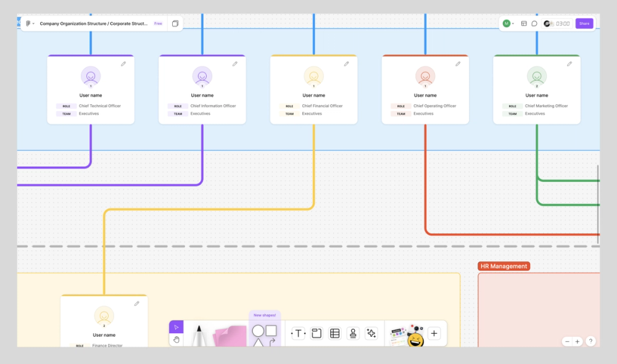This screenshot has width=617, height=364.
Task: Edit the Chief Financial Officer card via pencil
Action: 347,63
